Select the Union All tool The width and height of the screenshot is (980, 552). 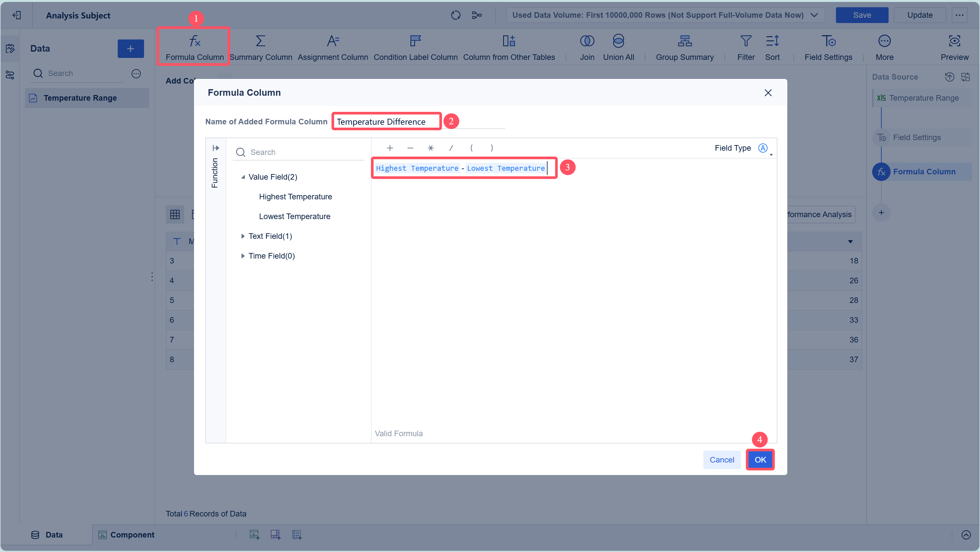[x=618, y=47]
